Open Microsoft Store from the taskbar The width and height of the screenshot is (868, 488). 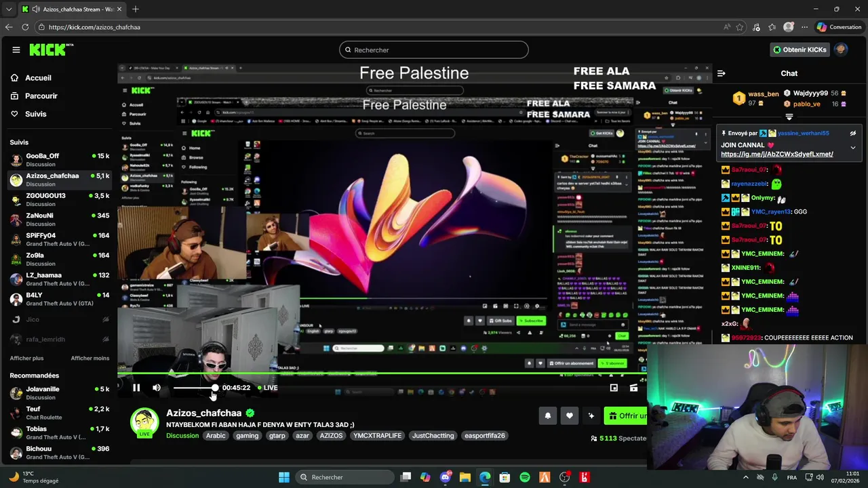point(505,477)
